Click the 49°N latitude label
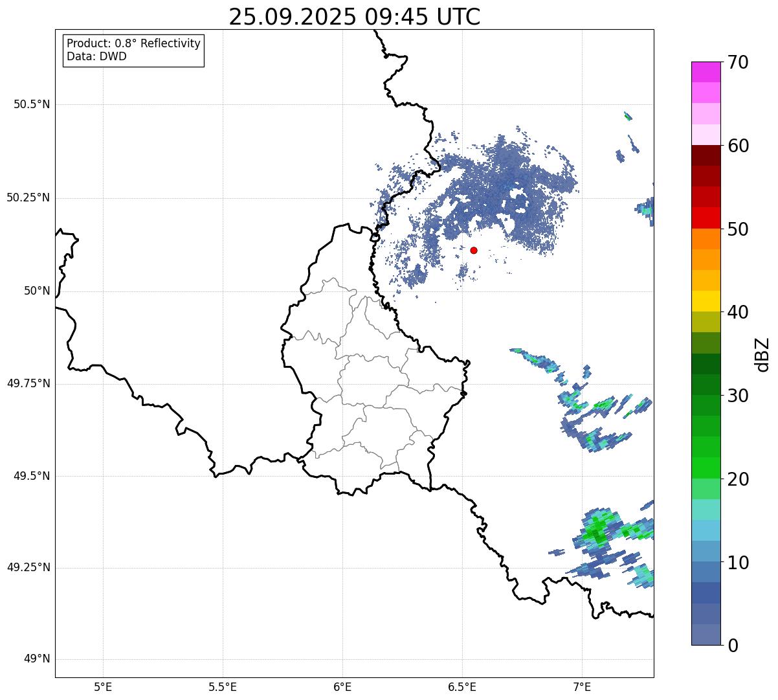778x700 pixels. [37, 659]
